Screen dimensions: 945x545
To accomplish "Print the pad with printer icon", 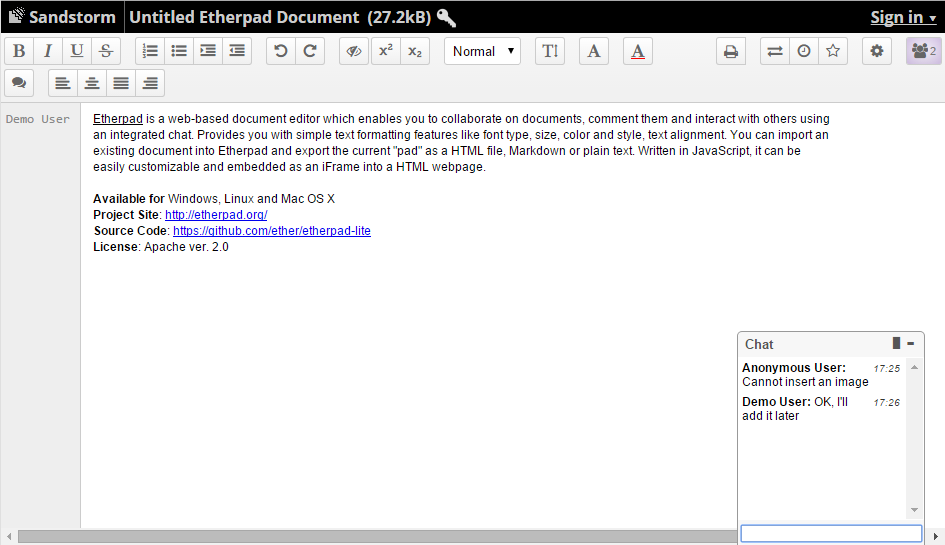I will (731, 51).
